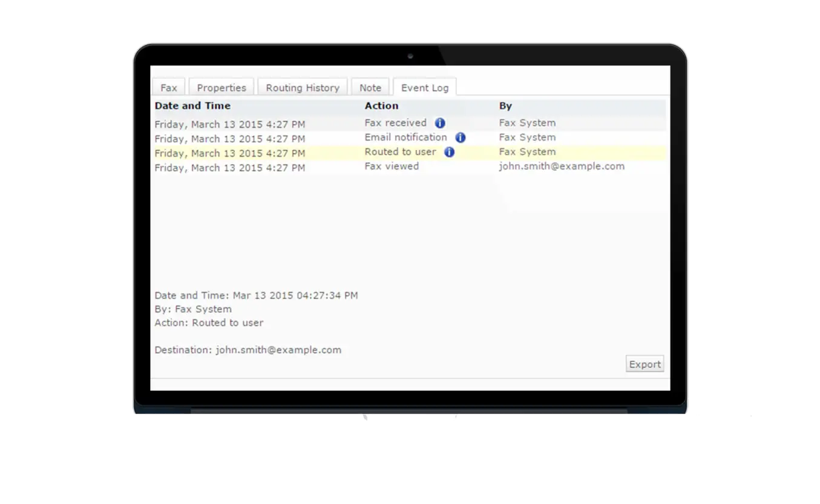Select the "Fax received" event row
Viewport: 820px width, 504px height.
[272, 123]
